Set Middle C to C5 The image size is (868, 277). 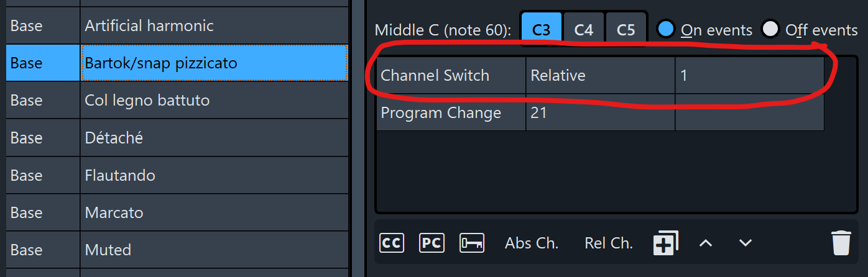click(x=626, y=30)
